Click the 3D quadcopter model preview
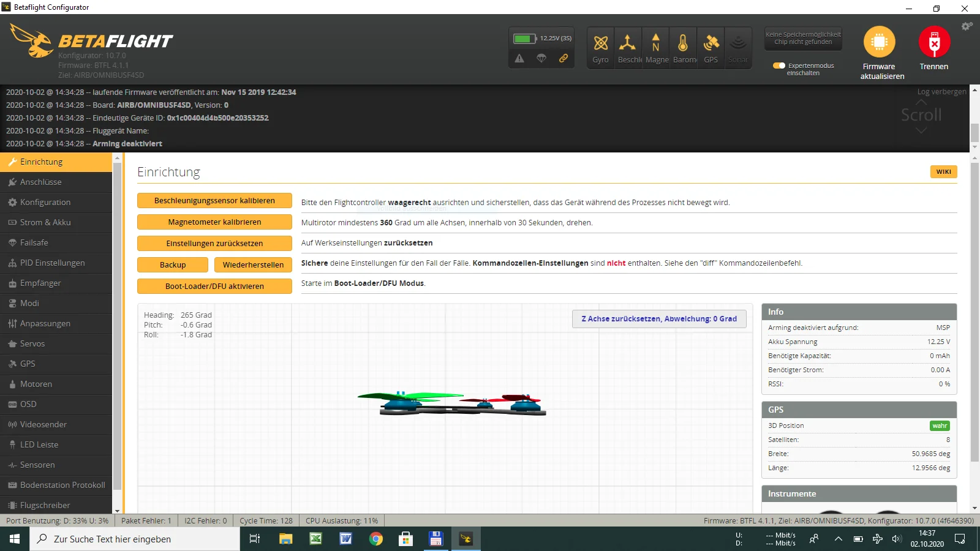This screenshot has width=980, height=551. click(451, 404)
